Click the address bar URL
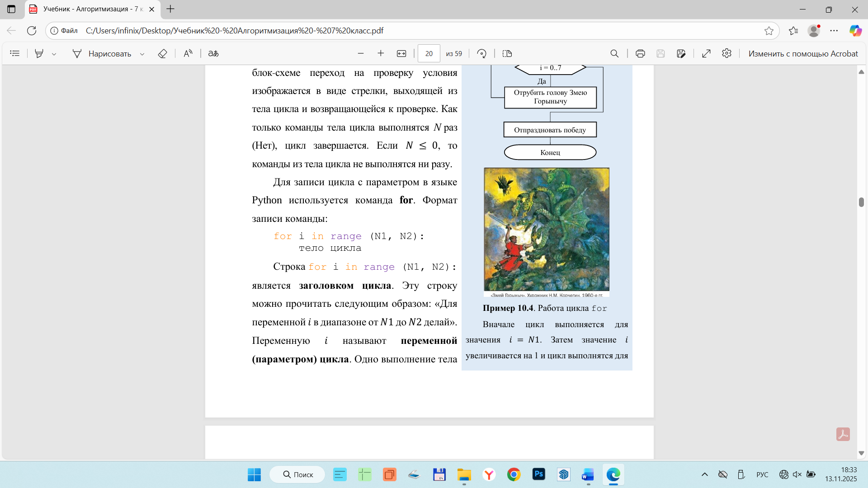Viewport: 868px width, 488px height. point(235,30)
